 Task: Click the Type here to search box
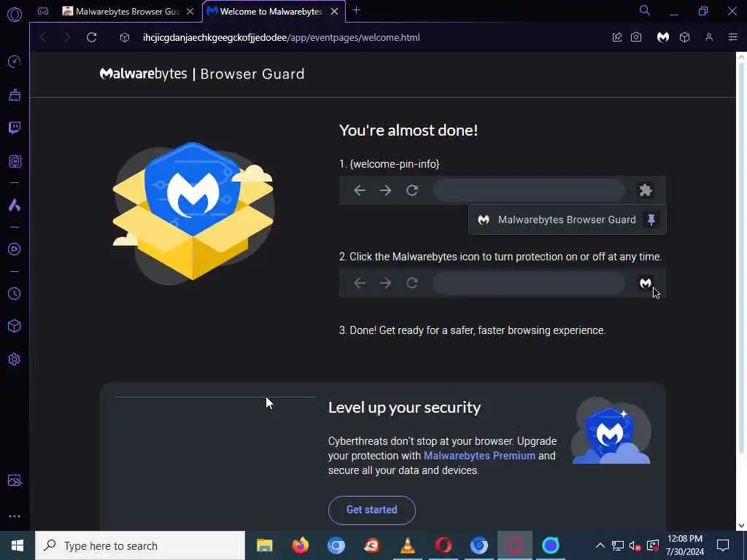pos(140,545)
